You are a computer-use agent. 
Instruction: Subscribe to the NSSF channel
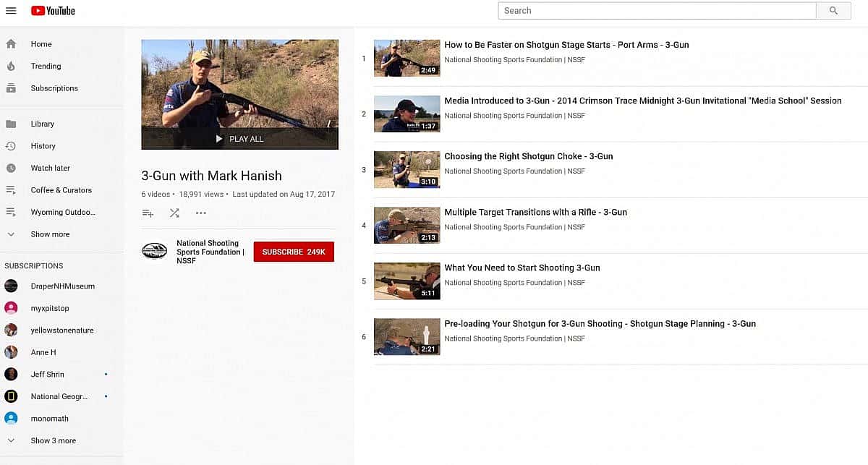(294, 252)
